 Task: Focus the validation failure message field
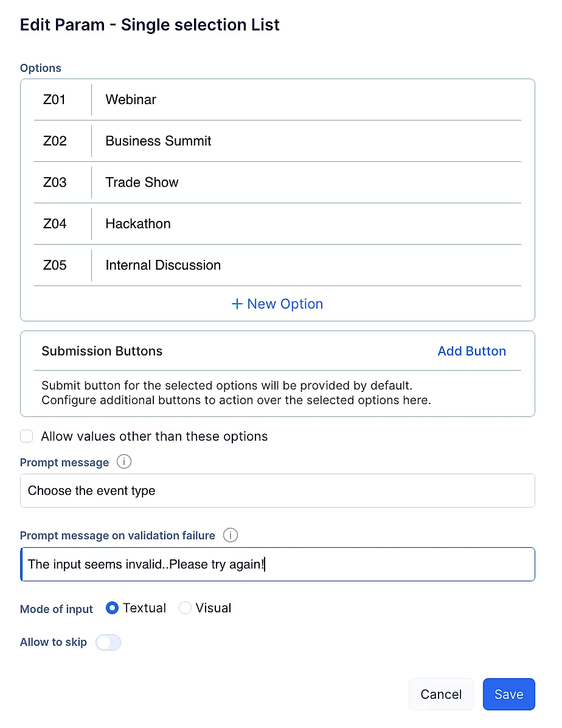pos(277,564)
